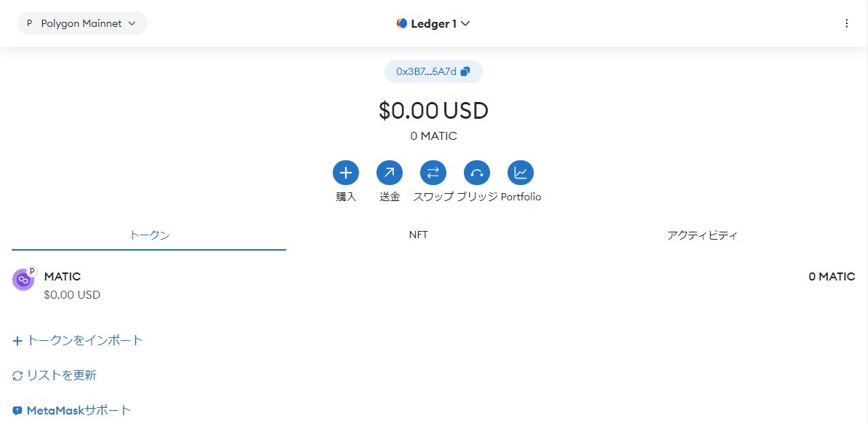
Task: Click the 送金 (Send) arrow icon
Action: (x=389, y=173)
